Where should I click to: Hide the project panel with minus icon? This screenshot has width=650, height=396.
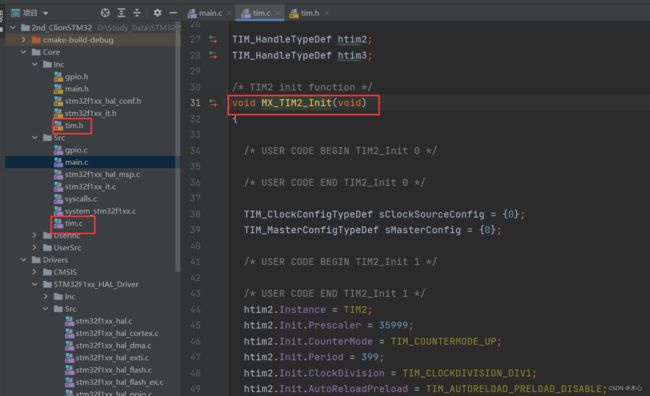(x=173, y=13)
